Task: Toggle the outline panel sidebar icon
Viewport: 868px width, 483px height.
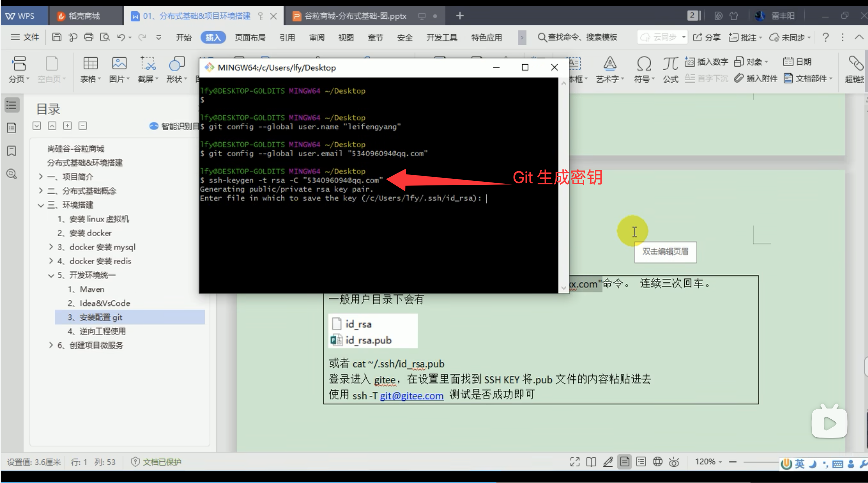Action: click(x=12, y=105)
